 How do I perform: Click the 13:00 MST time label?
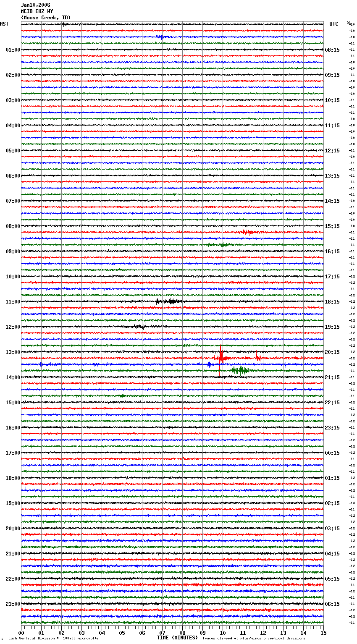click(x=13, y=352)
